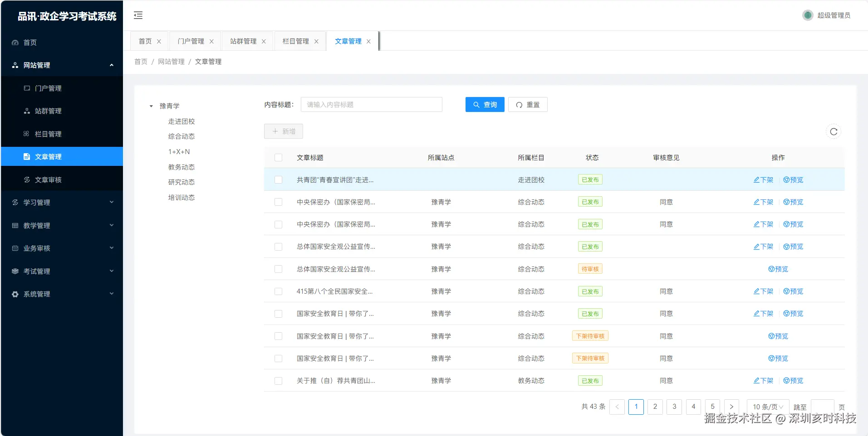Collapse the sidebar with the hamburger icon

(x=138, y=15)
